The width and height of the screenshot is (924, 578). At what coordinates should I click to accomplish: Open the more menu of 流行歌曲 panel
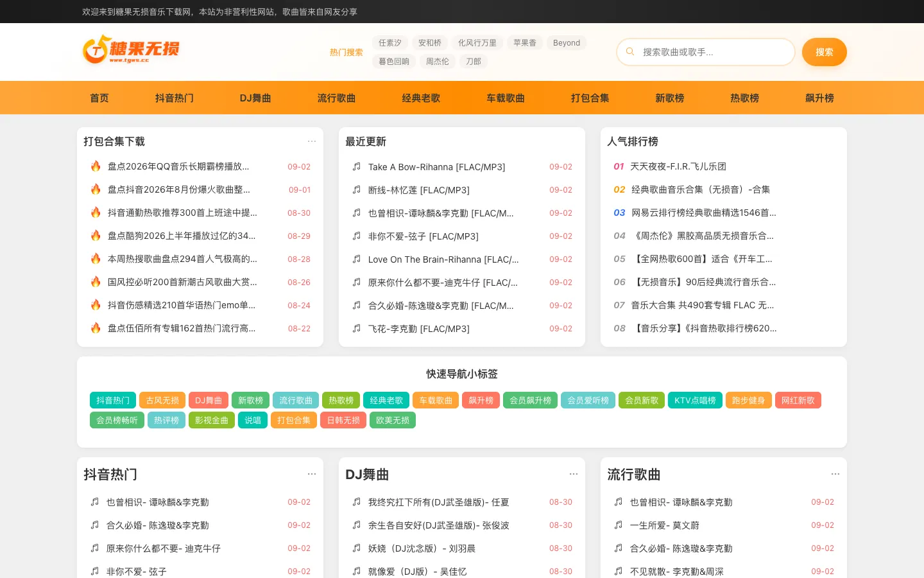coord(835,474)
